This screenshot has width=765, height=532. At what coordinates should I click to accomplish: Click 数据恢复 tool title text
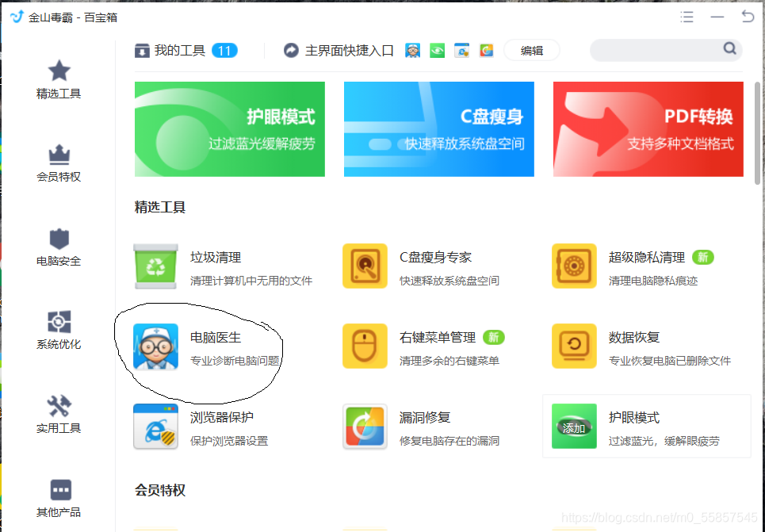634,337
